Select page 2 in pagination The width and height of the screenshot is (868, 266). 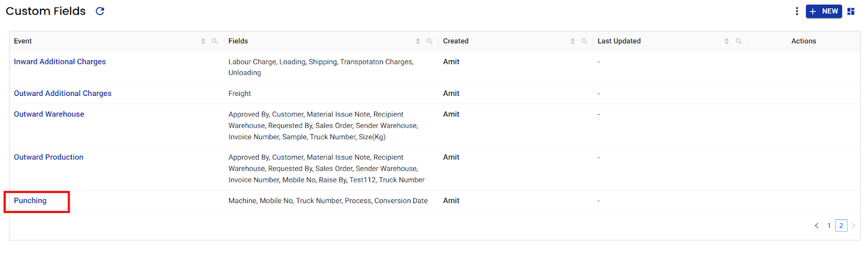point(841,226)
